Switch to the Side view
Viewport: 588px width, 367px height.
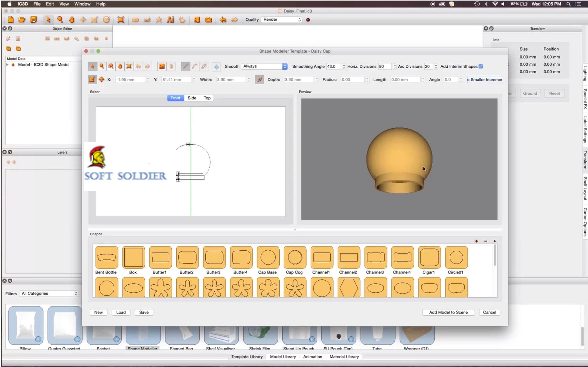click(x=191, y=98)
